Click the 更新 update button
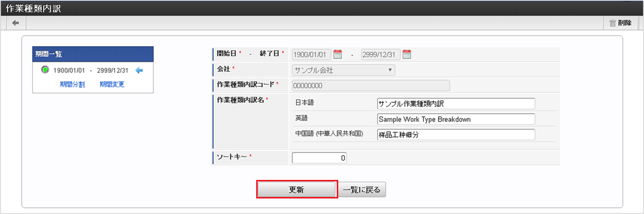 (x=297, y=190)
